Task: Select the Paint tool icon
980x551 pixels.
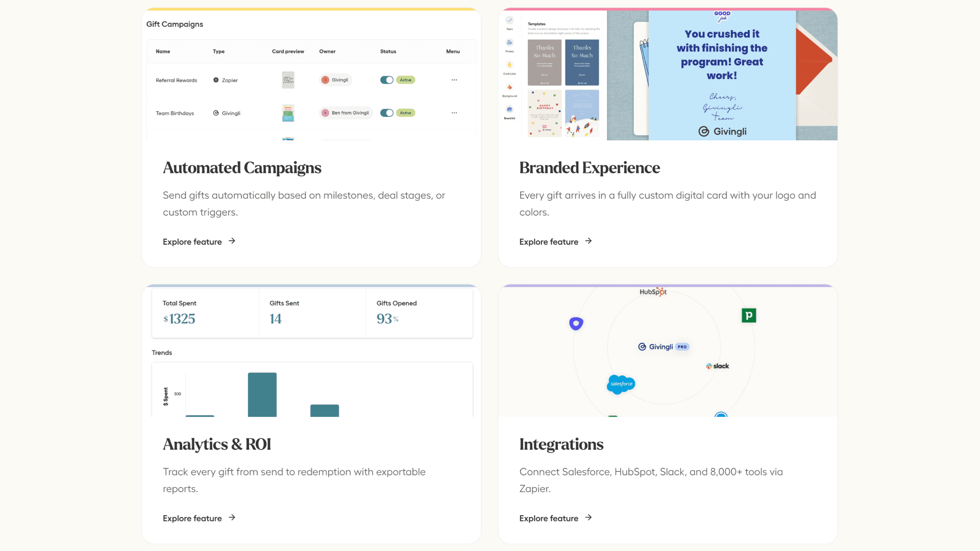Action: click(509, 20)
